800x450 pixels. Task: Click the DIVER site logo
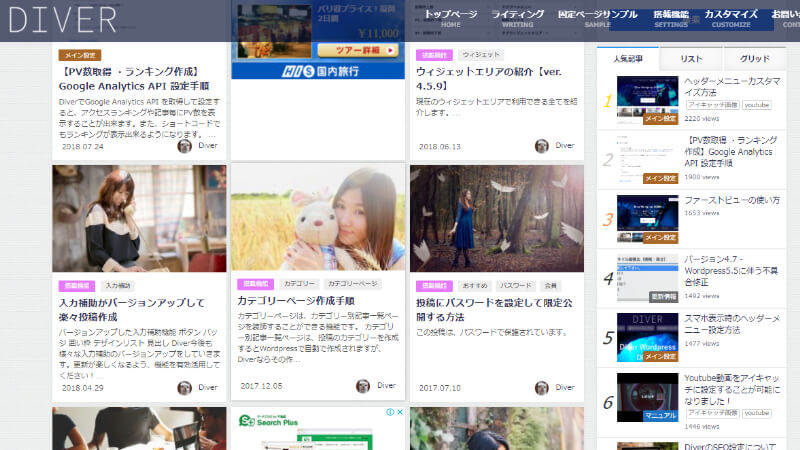point(62,20)
